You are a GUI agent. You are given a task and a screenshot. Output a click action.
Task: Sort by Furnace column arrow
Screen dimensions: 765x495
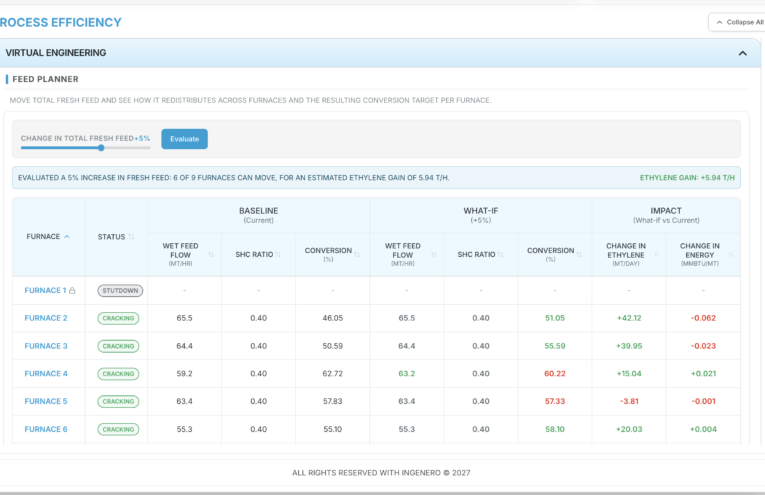click(67, 237)
